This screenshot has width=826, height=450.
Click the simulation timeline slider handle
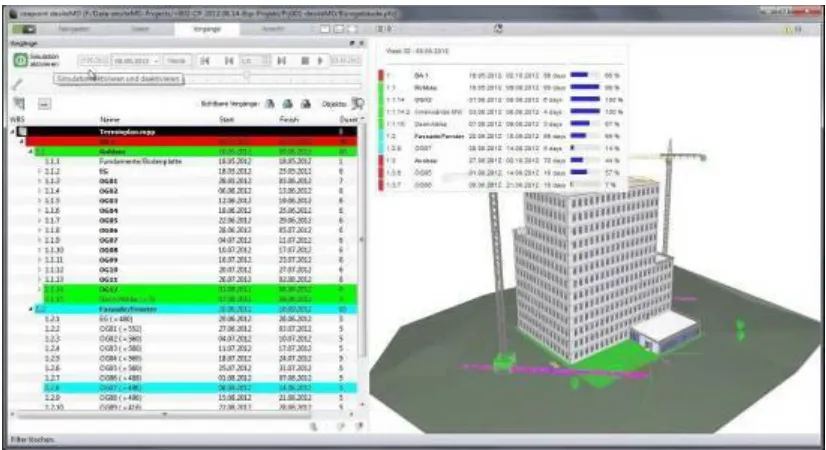[x=246, y=76]
